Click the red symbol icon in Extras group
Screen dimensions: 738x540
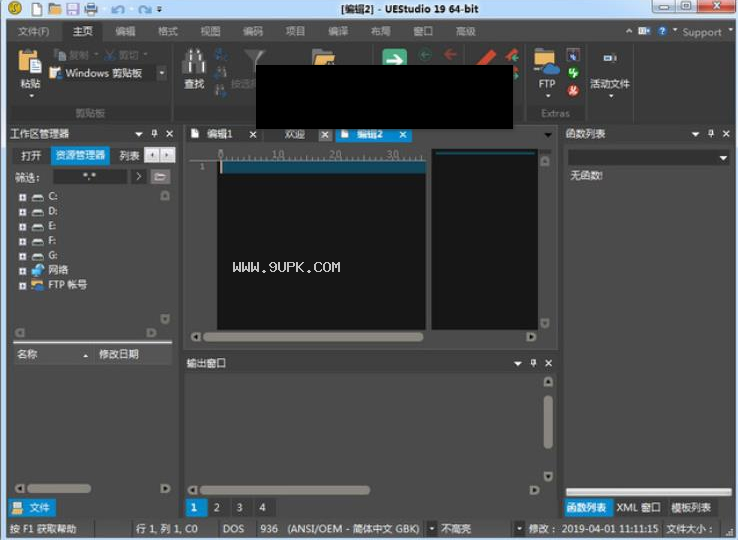pyautogui.click(x=573, y=90)
